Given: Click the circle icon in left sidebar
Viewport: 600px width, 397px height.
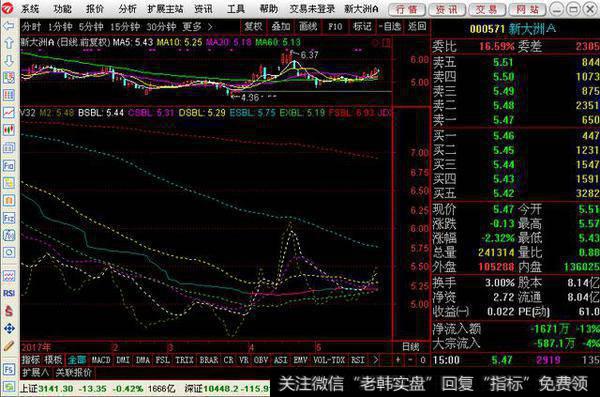Looking at the screenshot, I should tap(9, 253).
